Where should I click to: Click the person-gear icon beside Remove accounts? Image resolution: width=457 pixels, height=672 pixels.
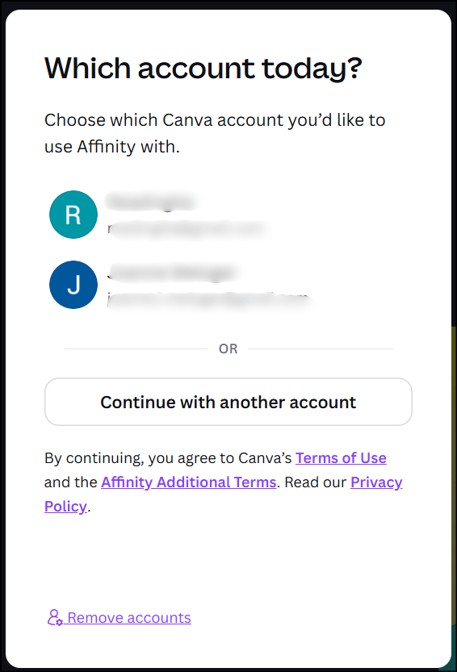(x=55, y=618)
